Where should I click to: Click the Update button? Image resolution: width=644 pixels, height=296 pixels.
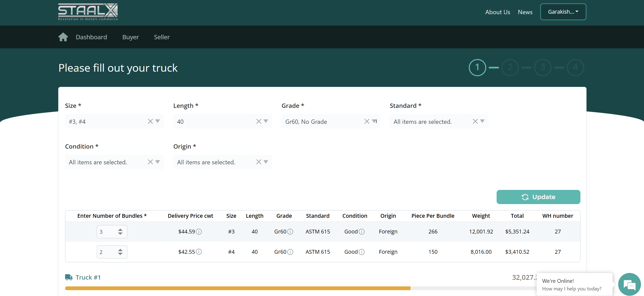click(x=538, y=197)
